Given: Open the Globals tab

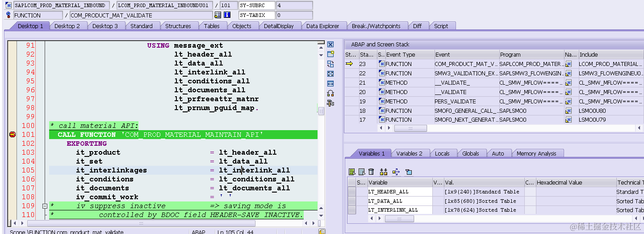Looking at the screenshot, I should click(471, 153).
